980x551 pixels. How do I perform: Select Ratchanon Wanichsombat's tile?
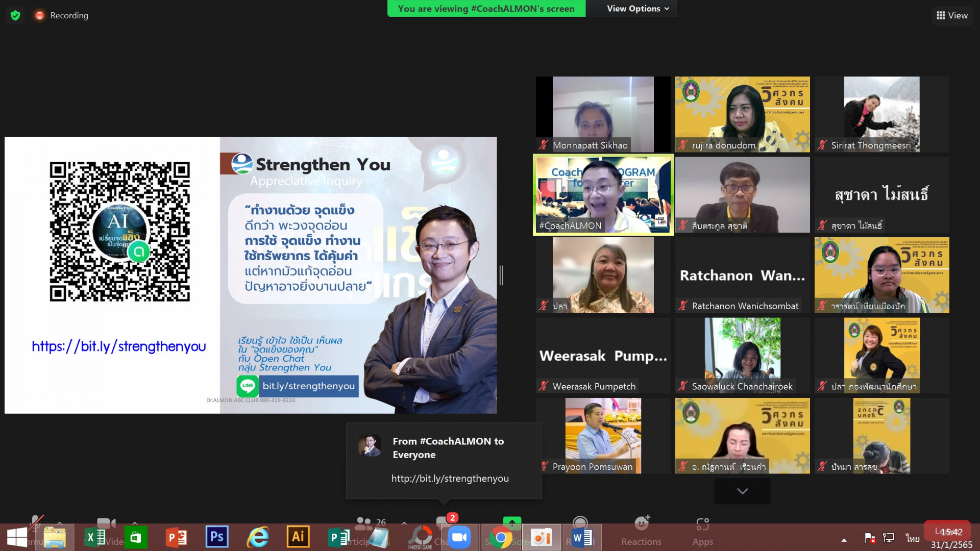coord(742,275)
